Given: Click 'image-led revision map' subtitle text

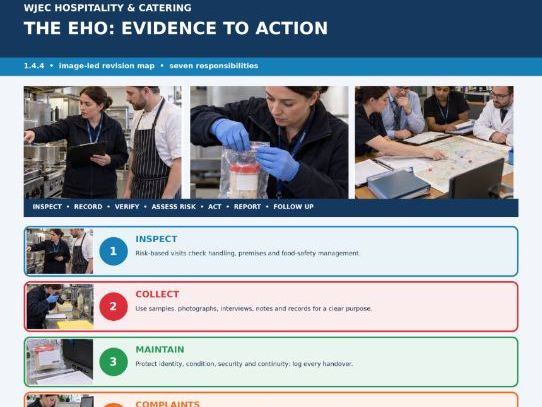Looking at the screenshot, I should coord(106,66).
